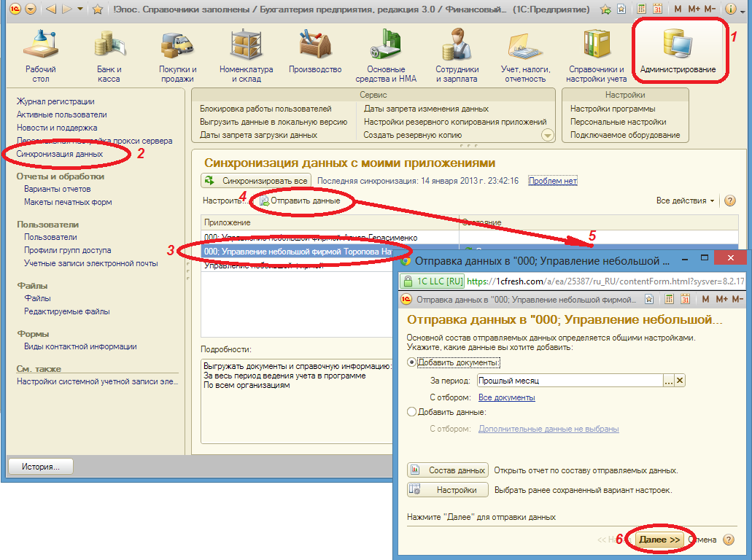The height and width of the screenshot is (560, 752).
Task: Click the 1C main menu logo button
Action: tap(15, 9)
